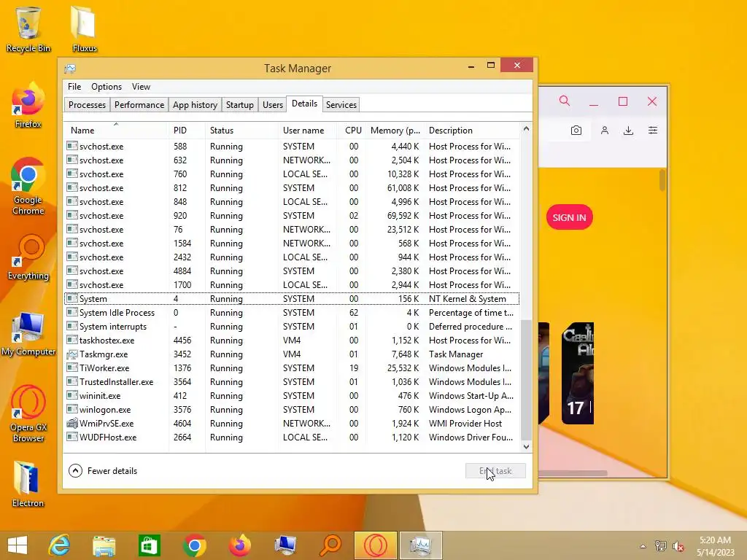The image size is (747, 560).
Task: Open the File menu in Task Manager
Action: [x=74, y=87]
